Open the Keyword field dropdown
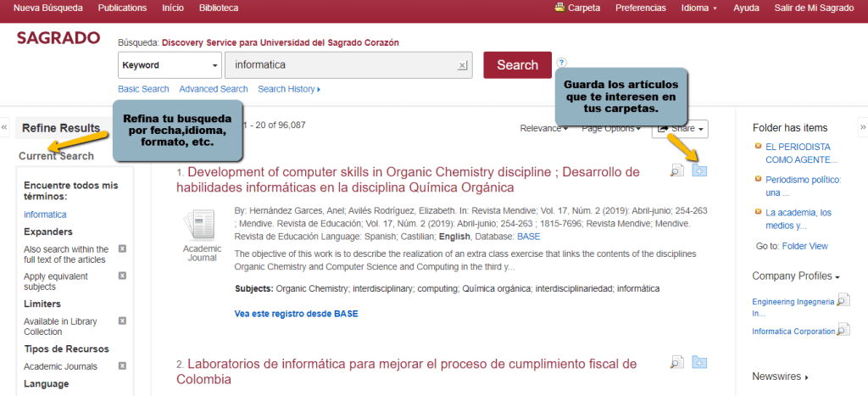This screenshot has height=396, width=868. tap(170, 65)
